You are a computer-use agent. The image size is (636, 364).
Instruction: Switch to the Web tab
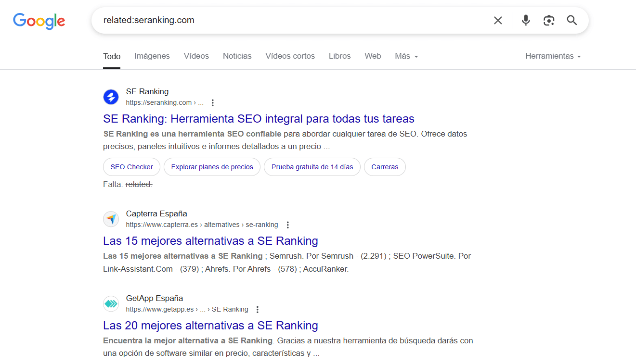tap(373, 56)
